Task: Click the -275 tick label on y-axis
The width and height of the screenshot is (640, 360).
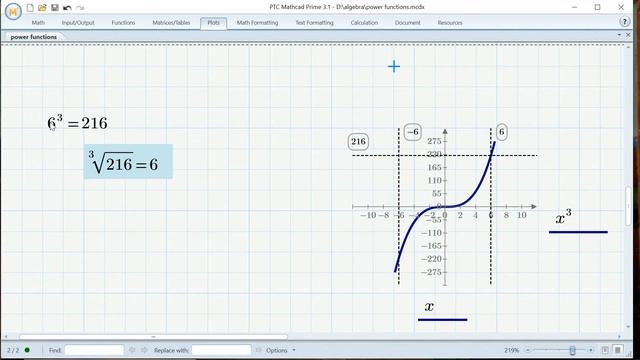Action: 431,272
